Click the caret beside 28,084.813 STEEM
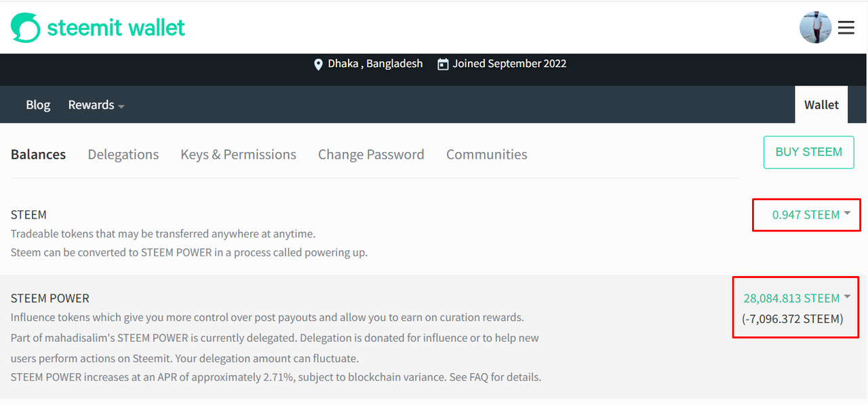Viewport: 868px width, 405px height. pyautogui.click(x=847, y=297)
